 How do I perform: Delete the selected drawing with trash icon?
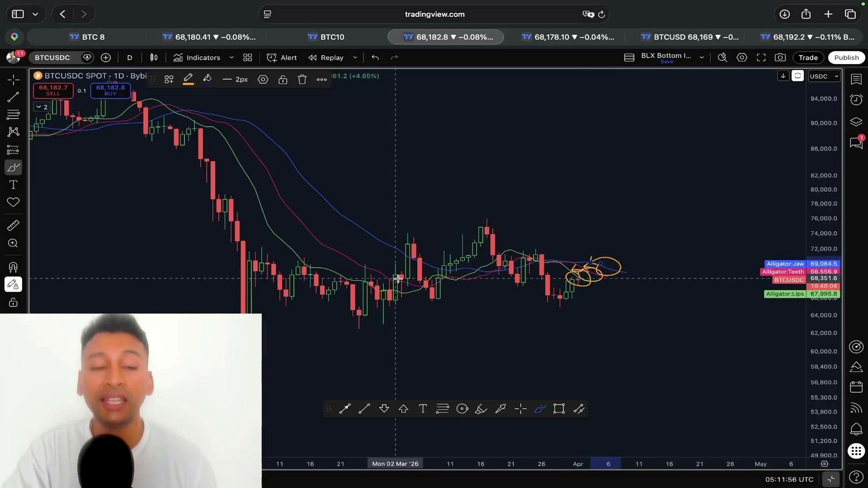click(302, 80)
